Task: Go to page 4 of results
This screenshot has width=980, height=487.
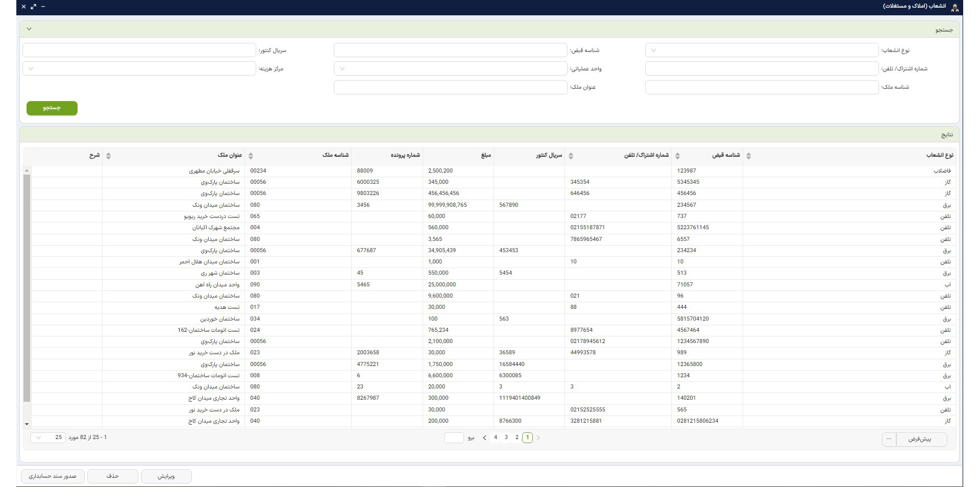Action: [495, 437]
